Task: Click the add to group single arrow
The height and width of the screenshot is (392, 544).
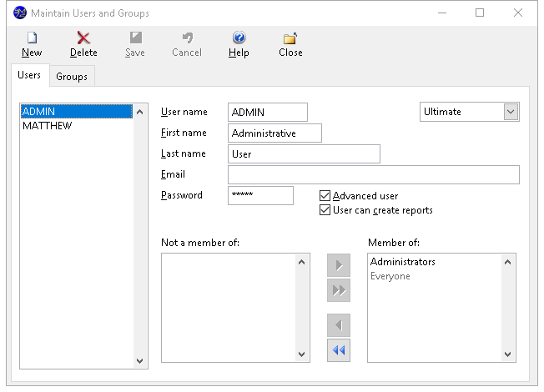Action: [339, 265]
